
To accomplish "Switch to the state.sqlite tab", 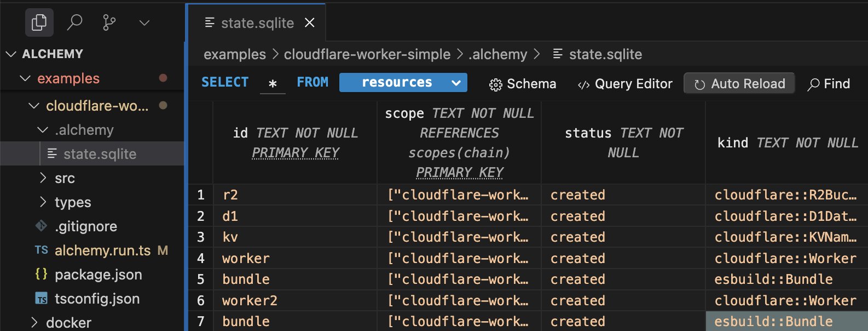I will click(257, 23).
